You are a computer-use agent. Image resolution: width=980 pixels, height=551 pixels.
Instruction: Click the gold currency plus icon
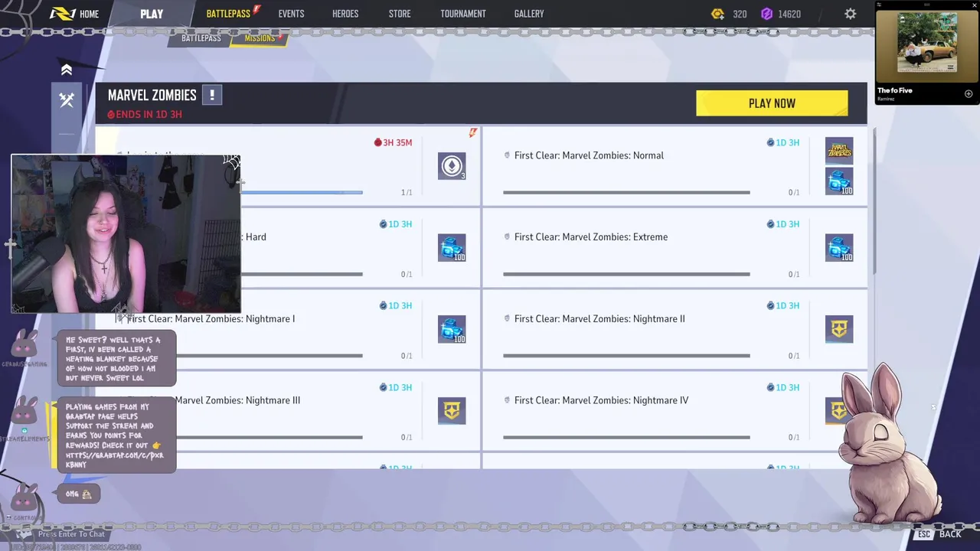click(x=717, y=14)
